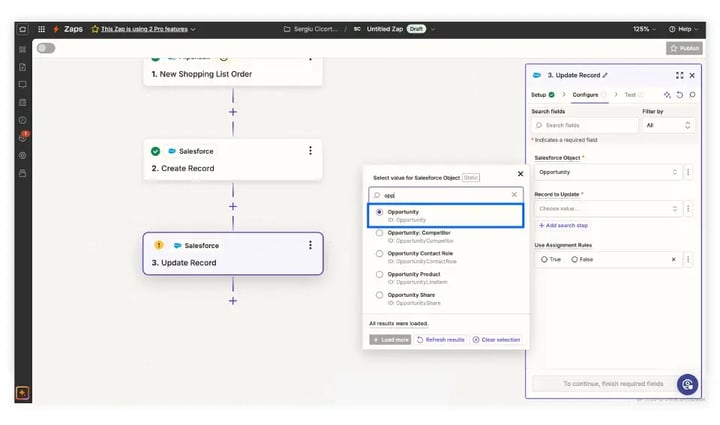The width and height of the screenshot is (720, 425).
Task: Click Clear selection in value popup
Action: click(x=496, y=340)
